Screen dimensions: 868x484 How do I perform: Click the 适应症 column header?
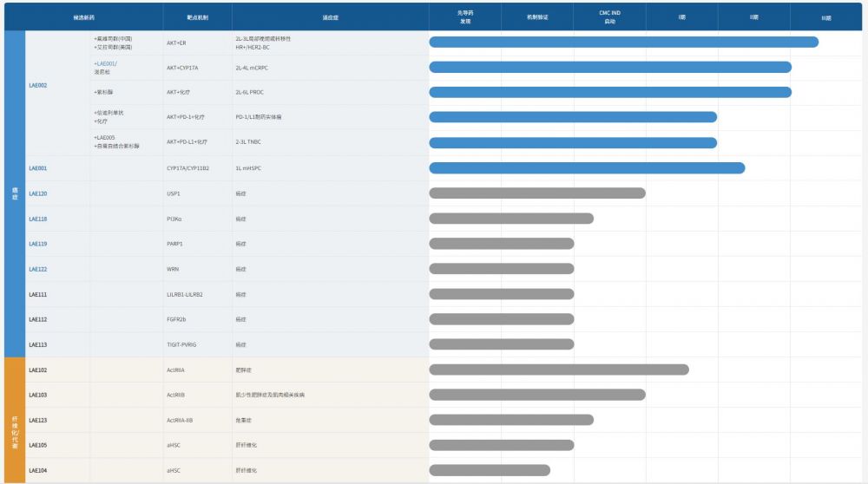pyautogui.click(x=330, y=17)
